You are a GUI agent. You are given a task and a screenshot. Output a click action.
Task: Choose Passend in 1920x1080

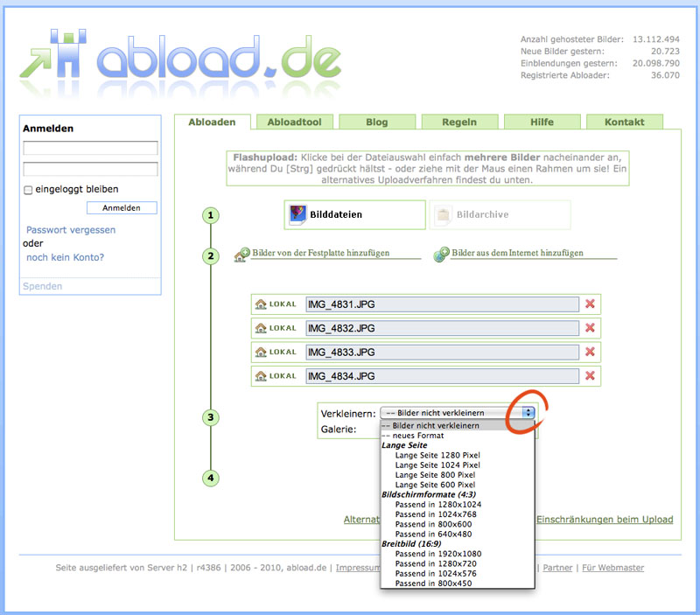pos(457,554)
